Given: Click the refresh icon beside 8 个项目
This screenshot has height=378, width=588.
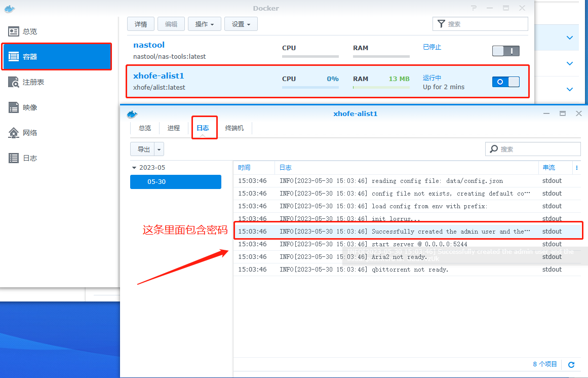Looking at the screenshot, I should pyautogui.click(x=571, y=364).
